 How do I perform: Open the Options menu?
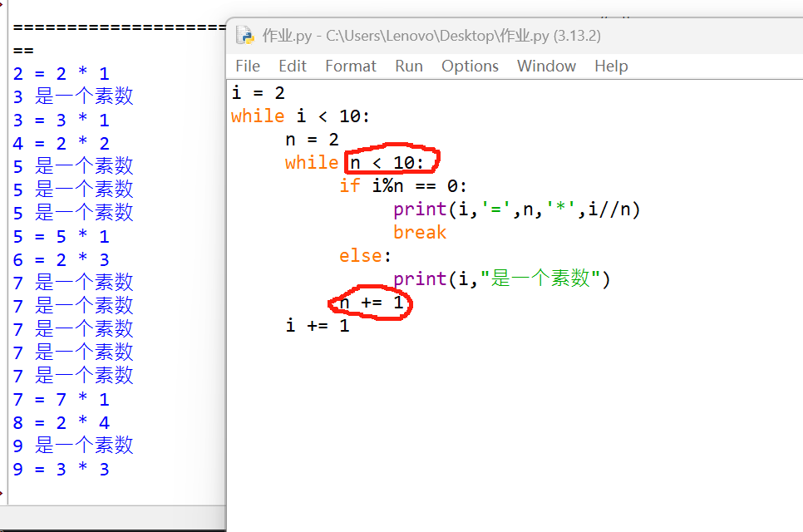(470, 66)
